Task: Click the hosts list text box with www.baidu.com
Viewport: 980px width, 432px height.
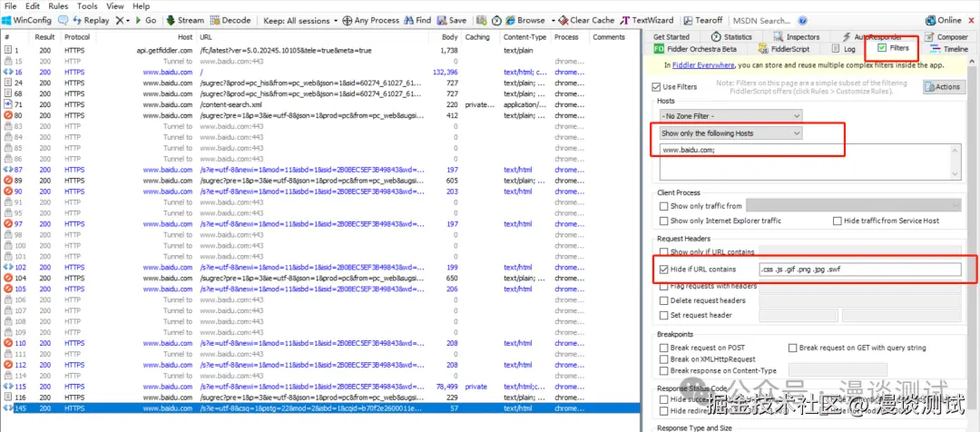Action: pos(810,162)
